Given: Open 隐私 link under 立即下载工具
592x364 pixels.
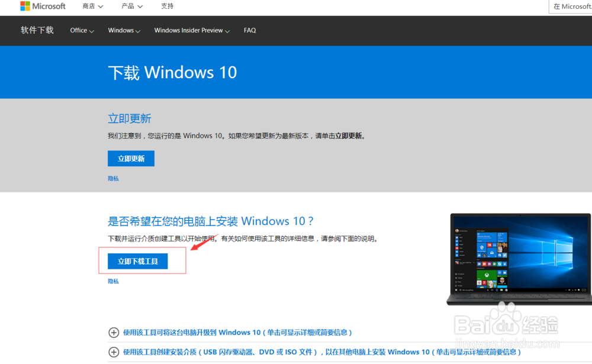Looking at the screenshot, I should click(x=113, y=281).
